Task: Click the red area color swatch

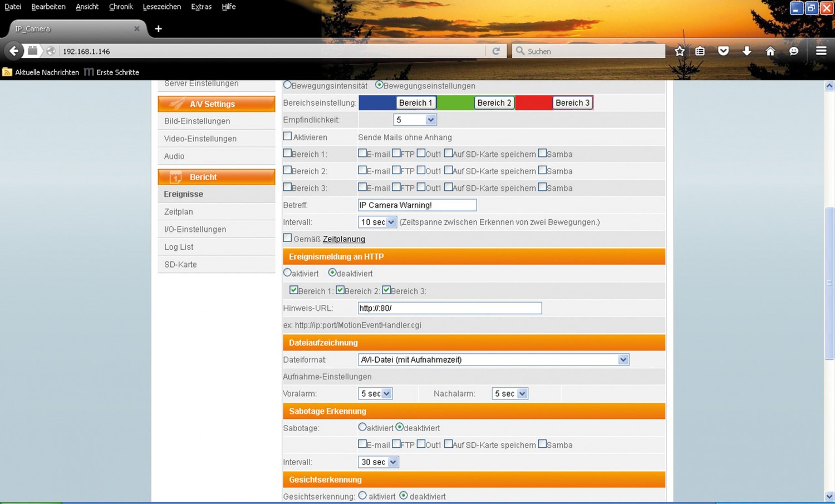Action: [534, 103]
